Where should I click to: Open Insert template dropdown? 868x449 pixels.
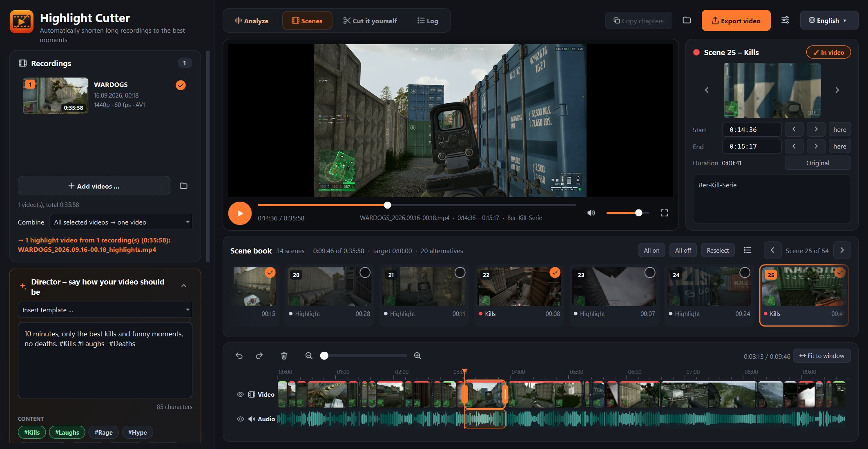click(105, 310)
